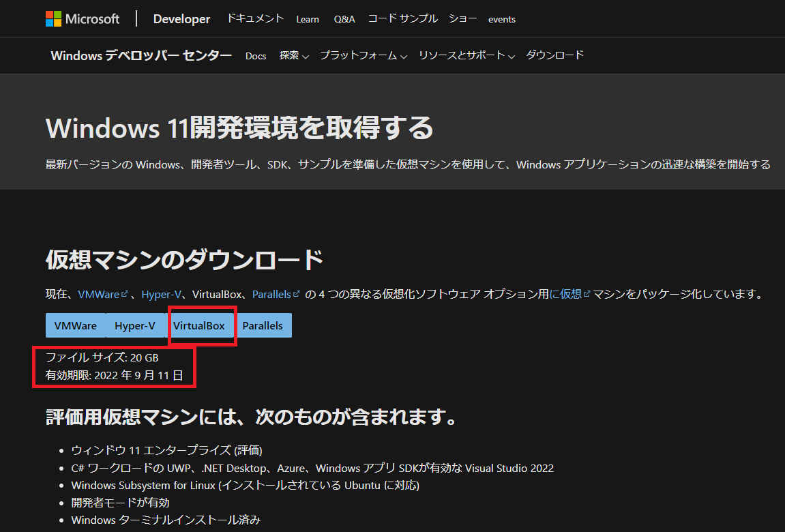Follow the に仮想 external link
This screenshot has width=785, height=532.
[569, 294]
